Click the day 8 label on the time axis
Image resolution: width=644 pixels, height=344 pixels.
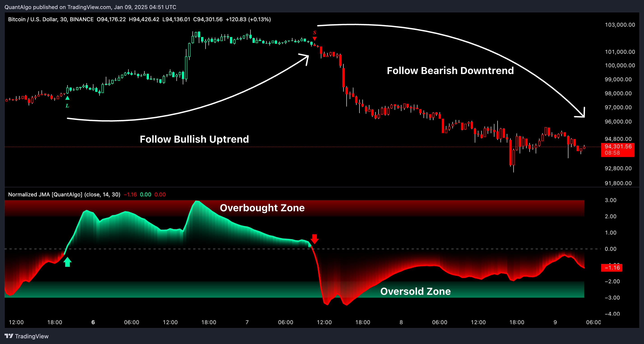[x=401, y=322]
